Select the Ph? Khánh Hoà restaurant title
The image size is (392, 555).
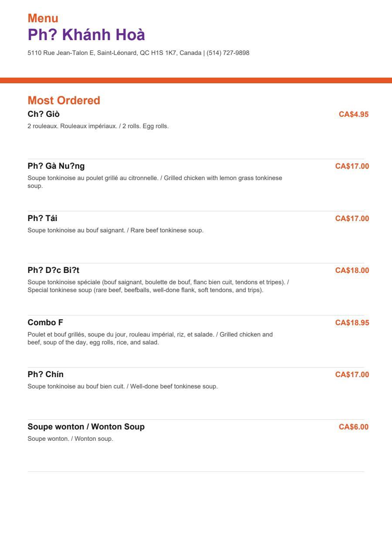[86, 34]
